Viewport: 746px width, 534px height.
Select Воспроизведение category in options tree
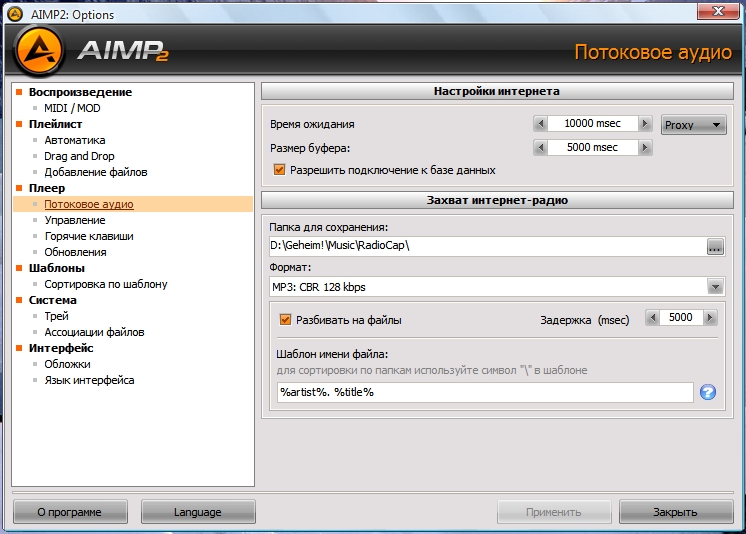80,92
